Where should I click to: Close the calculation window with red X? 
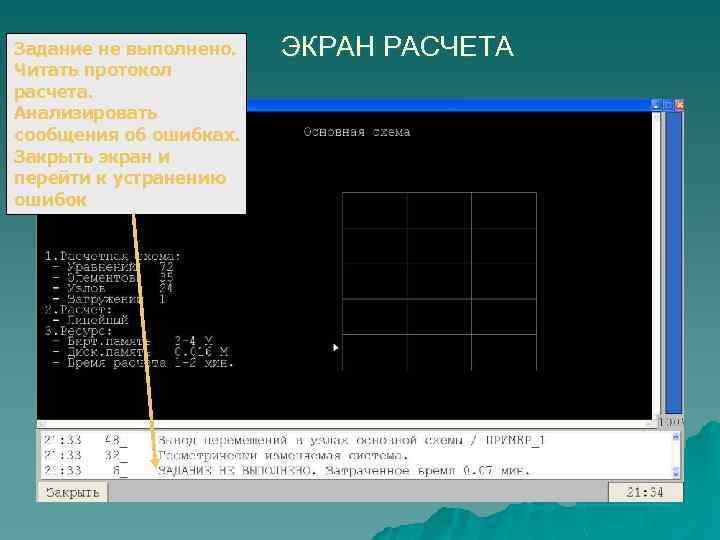pos(680,105)
